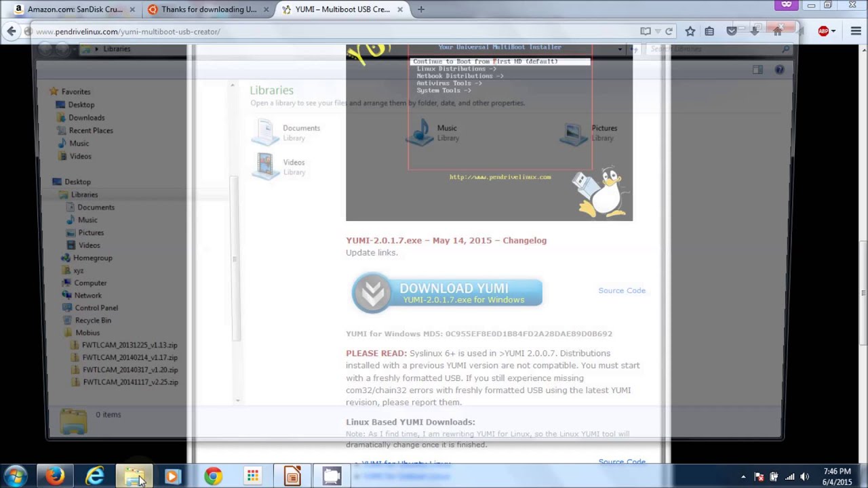
Task: Click the volume speaker tray icon
Action: tap(804, 476)
